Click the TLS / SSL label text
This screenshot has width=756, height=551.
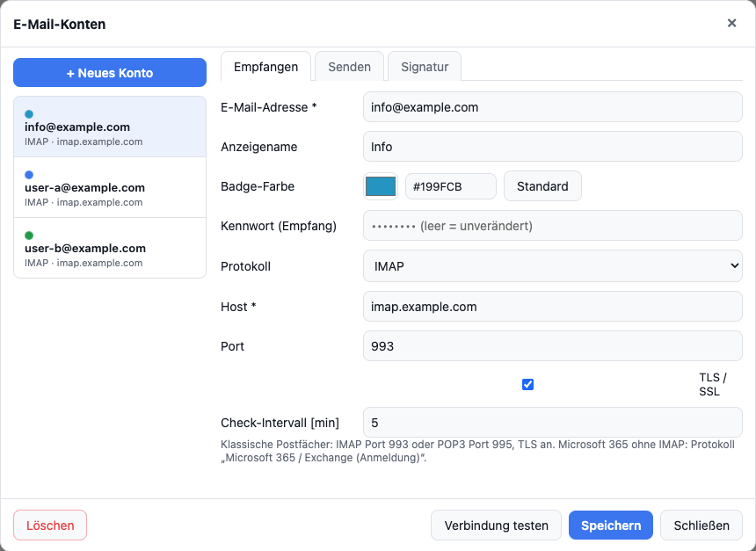[713, 384]
